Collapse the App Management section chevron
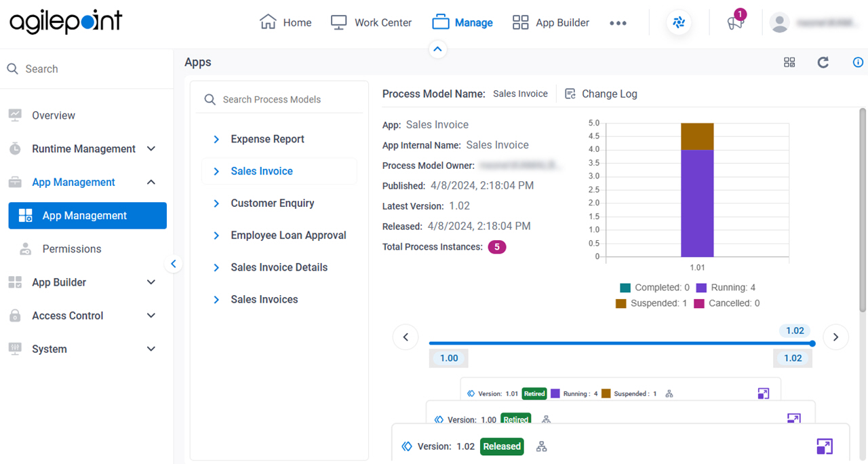Image resolution: width=868 pixels, height=464 pixels. pyautogui.click(x=151, y=182)
